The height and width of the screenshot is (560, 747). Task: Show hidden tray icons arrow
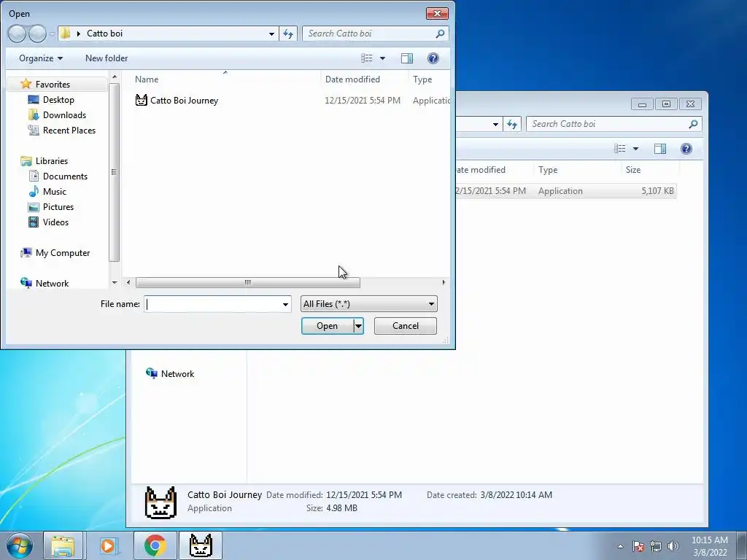coord(620,546)
